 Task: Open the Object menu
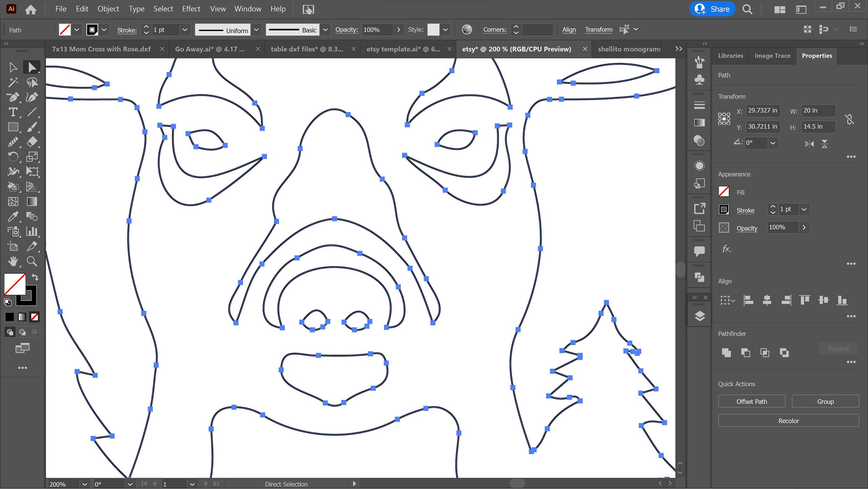(108, 9)
